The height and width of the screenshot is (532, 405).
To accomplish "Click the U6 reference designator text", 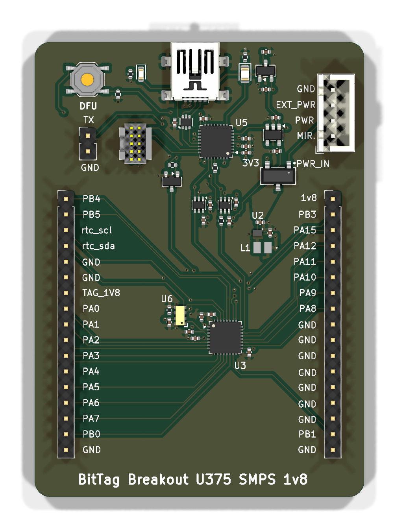I will (167, 299).
